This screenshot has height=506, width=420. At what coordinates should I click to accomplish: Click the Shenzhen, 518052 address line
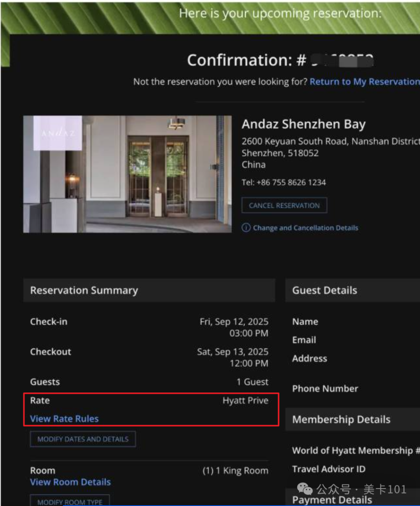point(280,153)
